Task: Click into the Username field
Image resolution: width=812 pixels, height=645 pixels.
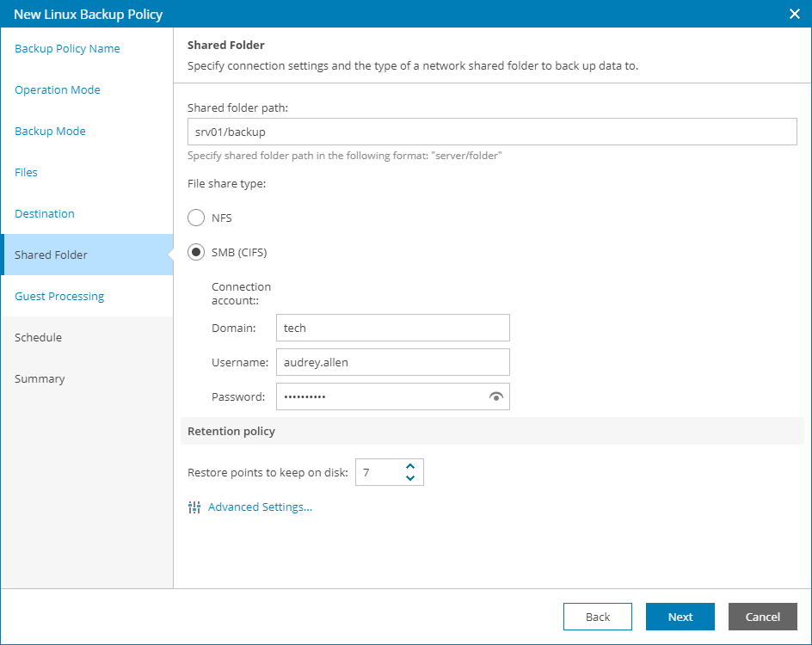Action: tap(393, 362)
